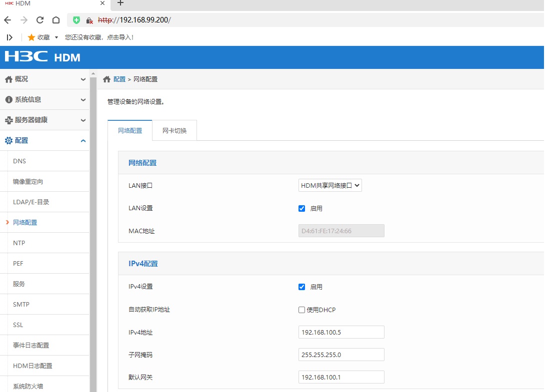The image size is (555, 392).
Task: Open the 收藏 bookmarks button
Action: (43, 37)
